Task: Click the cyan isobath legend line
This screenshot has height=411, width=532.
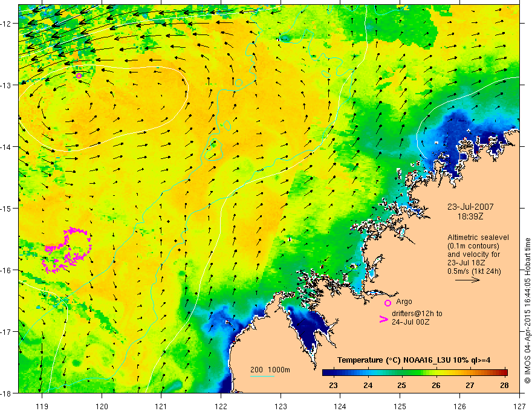Action: tap(262, 376)
